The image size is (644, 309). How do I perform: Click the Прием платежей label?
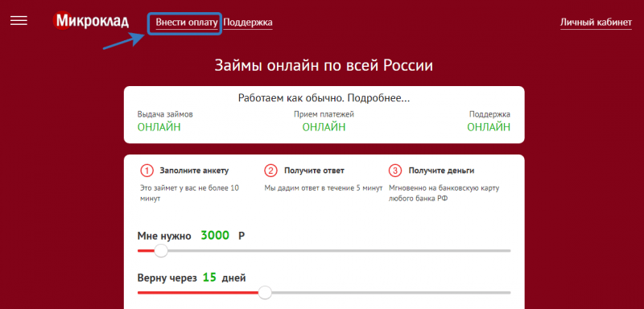tap(324, 114)
